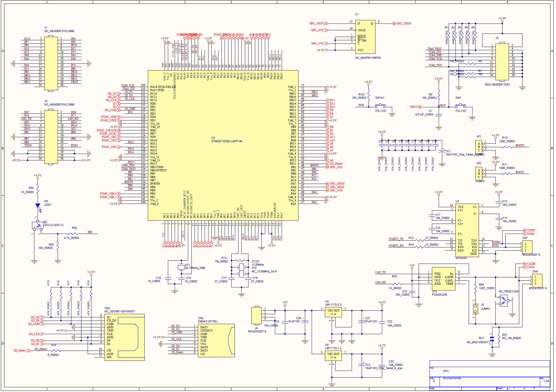Select the JP1 three-pin jumper block
Screen dimensions: 556x392
[479, 147]
